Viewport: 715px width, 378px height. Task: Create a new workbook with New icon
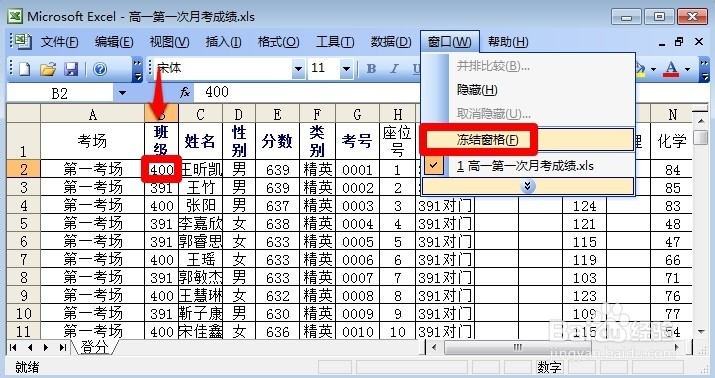coord(24,69)
